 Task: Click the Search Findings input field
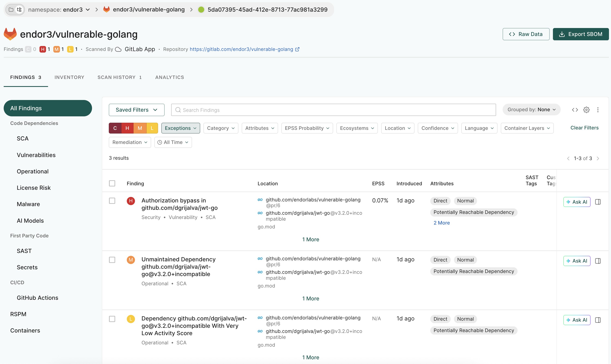[x=334, y=110]
